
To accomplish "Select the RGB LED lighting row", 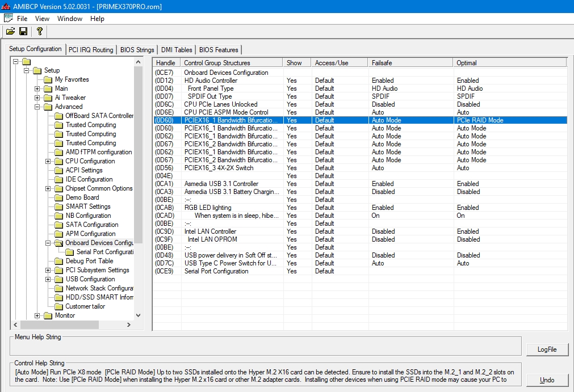I will click(x=360, y=208).
